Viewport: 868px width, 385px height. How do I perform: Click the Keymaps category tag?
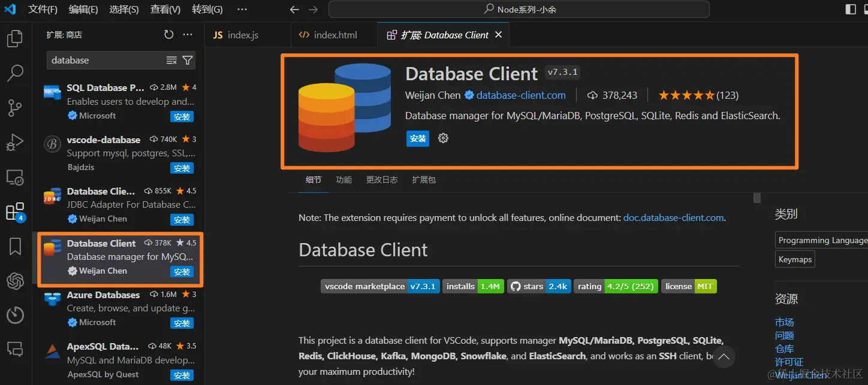point(795,259)
